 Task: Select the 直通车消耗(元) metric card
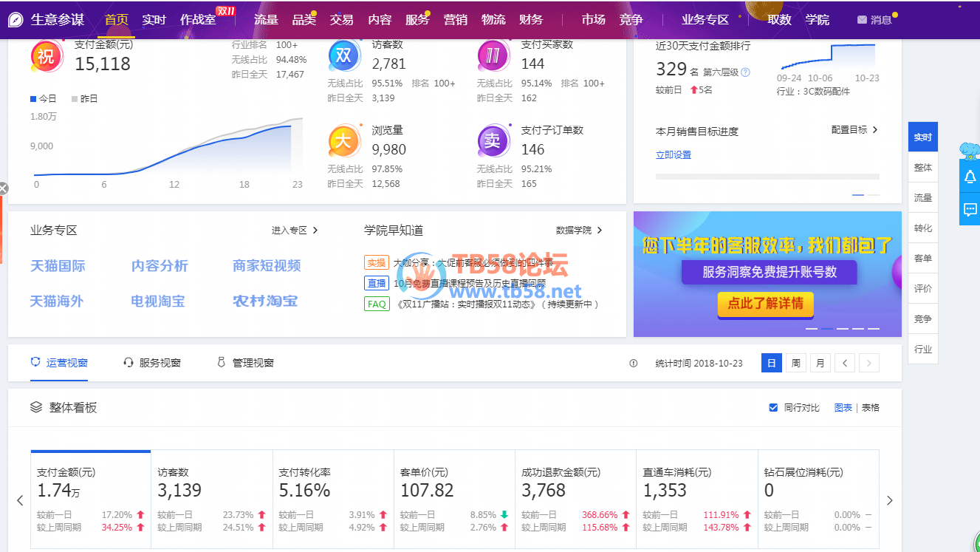[697, 500]
